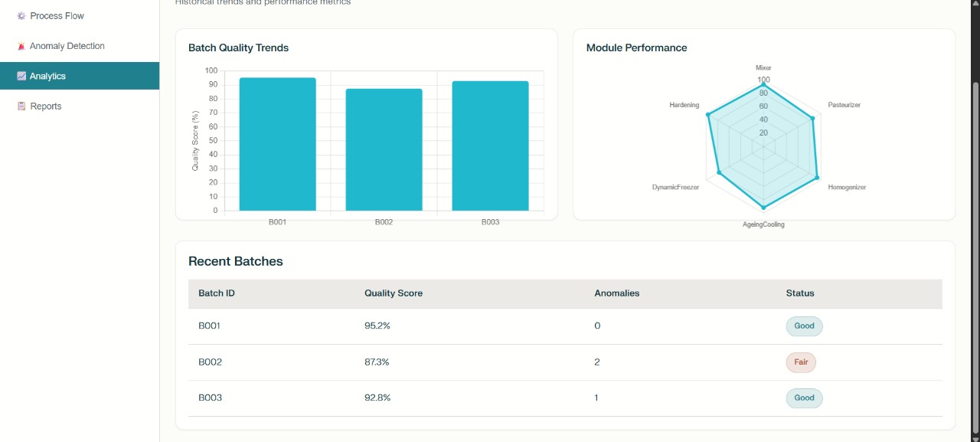Open Reports via the clipboard icon
The width and height of the screenshot is (980, 442).
[x=21, y=106]
